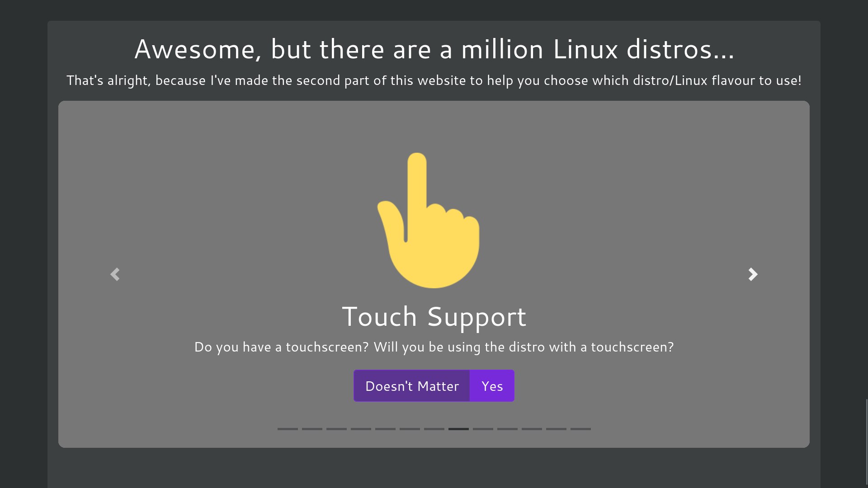Click the active eighth slide indicator

pyautogui.click(x=458, y=429)
